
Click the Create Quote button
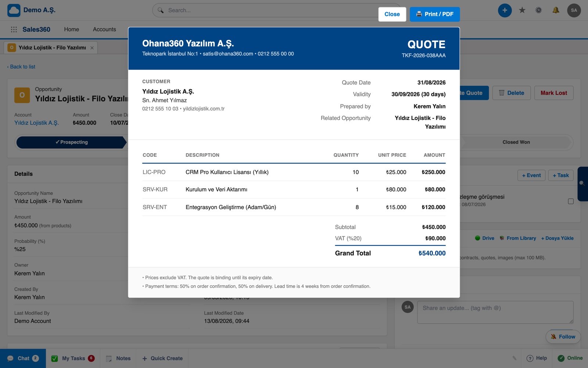pyautogui.click(x=474, y=93)
